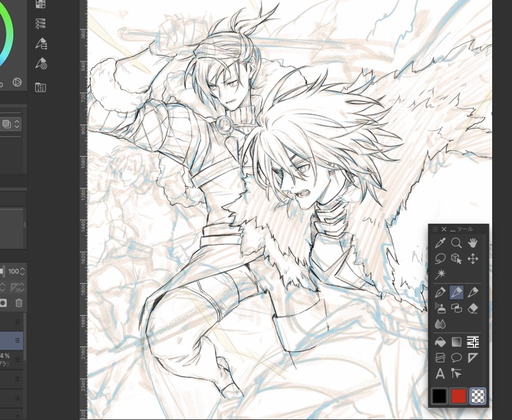Select the Zoom magnifier tool
Screen dimensions: 512x420
(x=456, y=243)
